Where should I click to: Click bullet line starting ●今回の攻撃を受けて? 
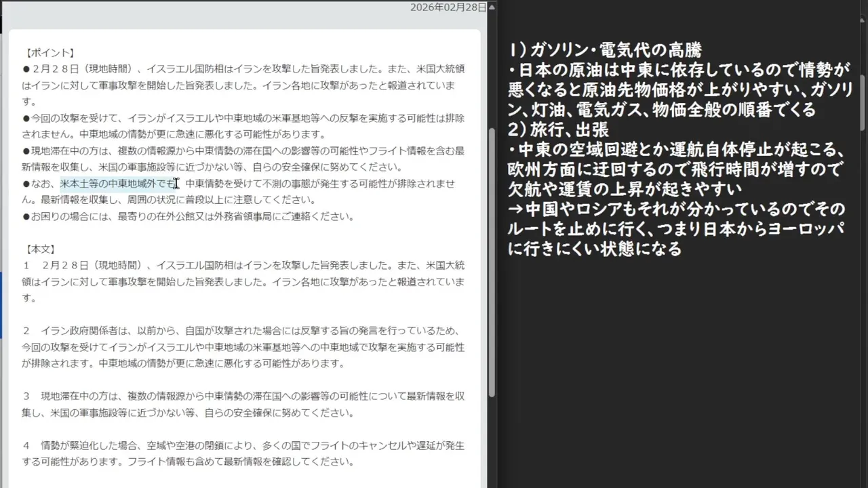pos(243,118)
